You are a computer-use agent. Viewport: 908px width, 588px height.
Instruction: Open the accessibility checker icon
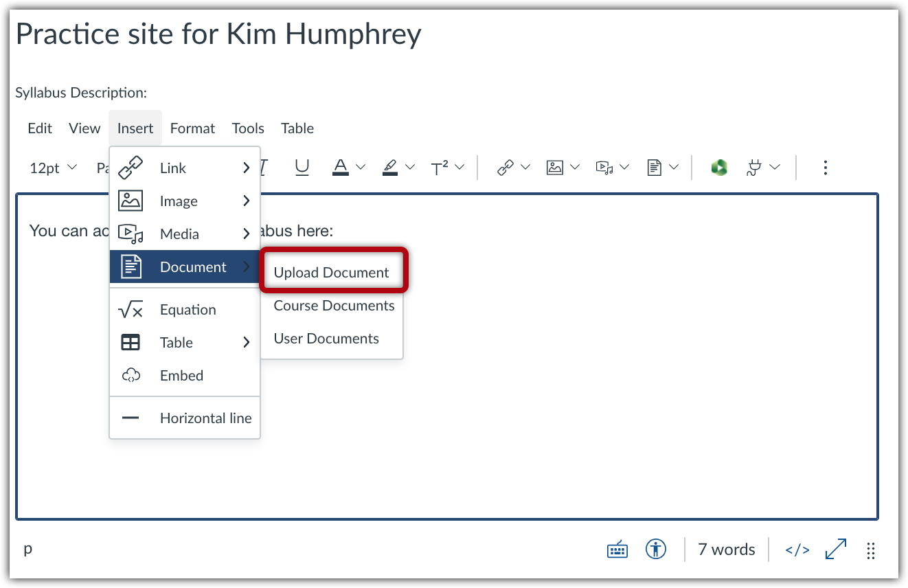click(656, 550)
